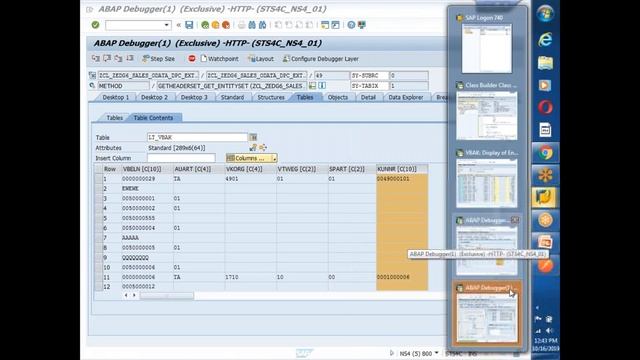Select the Class Builder window thumbnail

click(x=486, y=111)
